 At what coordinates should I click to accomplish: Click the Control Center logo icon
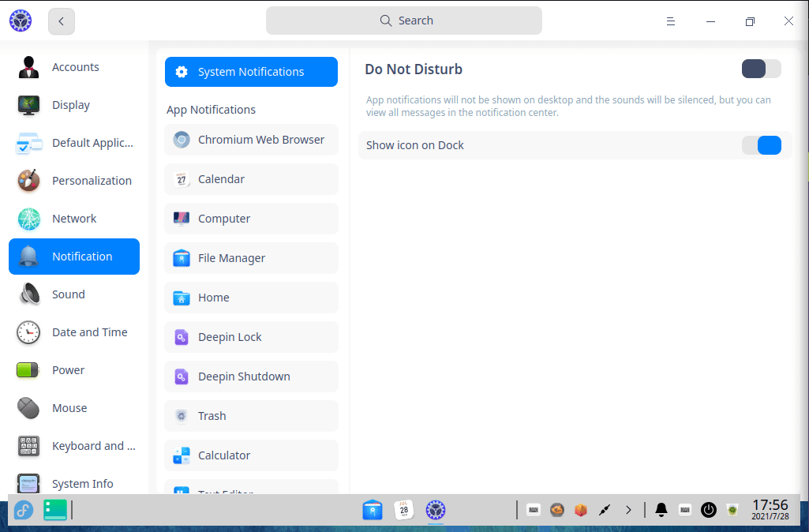(21, 21)
